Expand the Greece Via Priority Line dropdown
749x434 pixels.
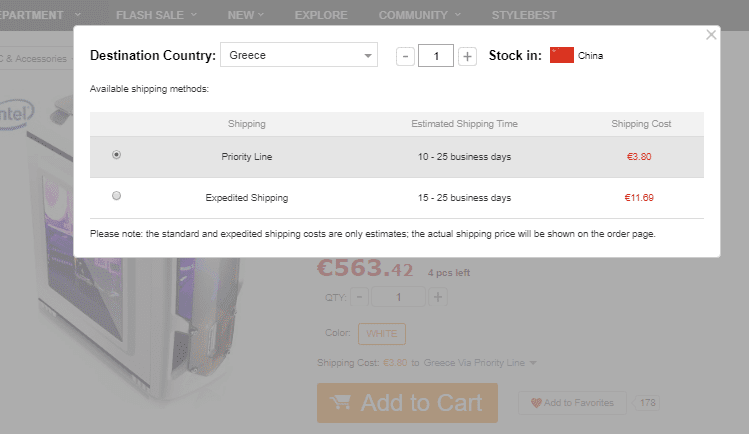533,363
